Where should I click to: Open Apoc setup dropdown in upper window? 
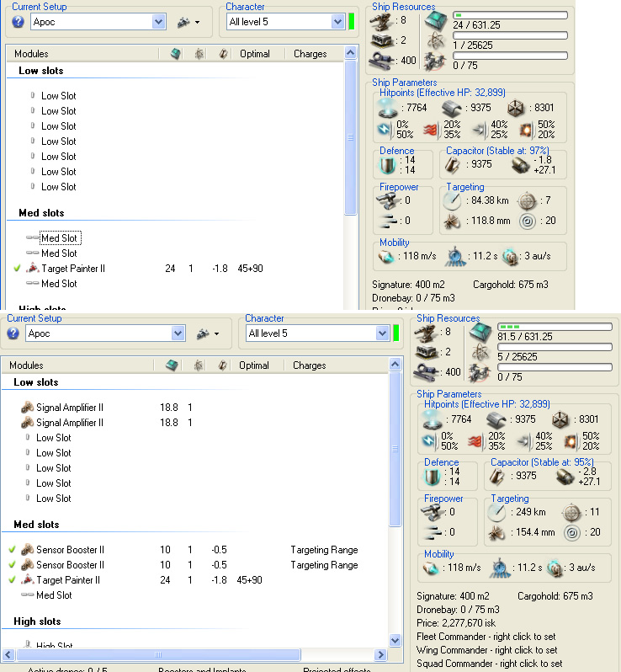pyautogui.click(x=159, y=21)
